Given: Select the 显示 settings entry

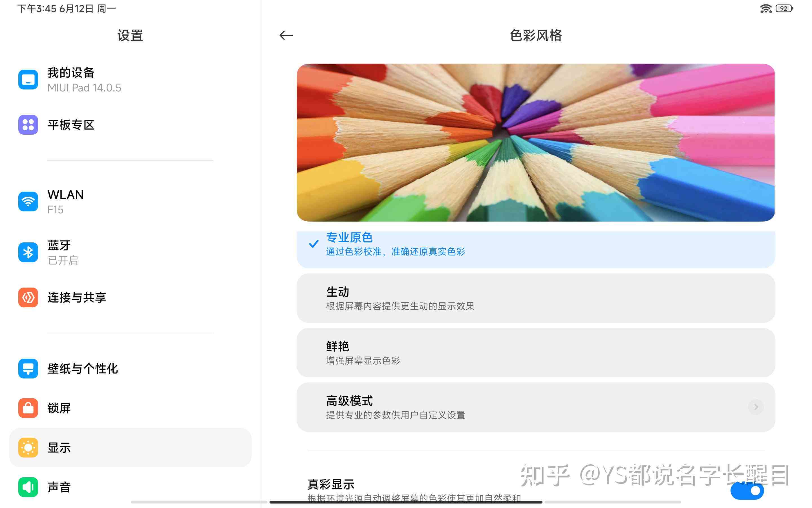Looking at the screenshot, I should coord(130,448).
